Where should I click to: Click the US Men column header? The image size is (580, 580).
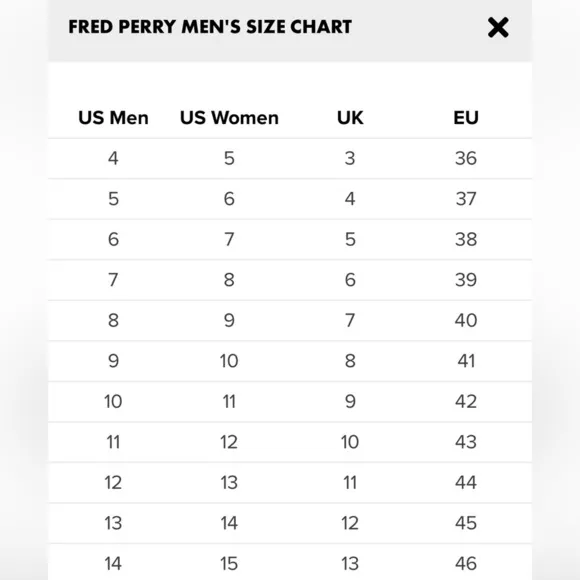113,118
